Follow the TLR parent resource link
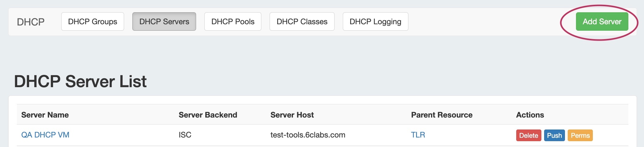 pos(418,135)
